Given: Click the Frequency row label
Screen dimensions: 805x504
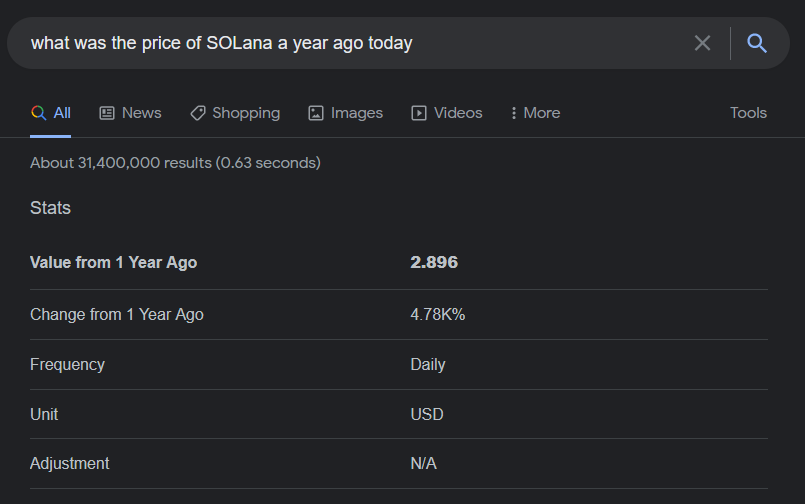Looking at the screenshot, I should click(x=67, y=364).
